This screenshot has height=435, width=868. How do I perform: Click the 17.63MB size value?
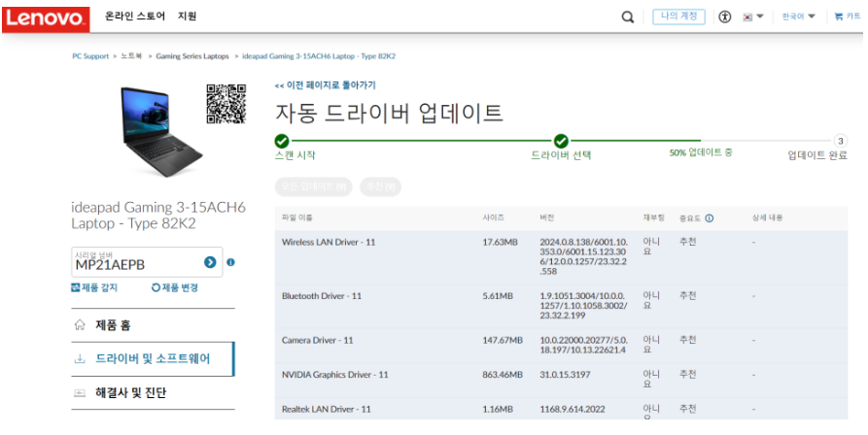pyautogui.click(x=500, y=242)
